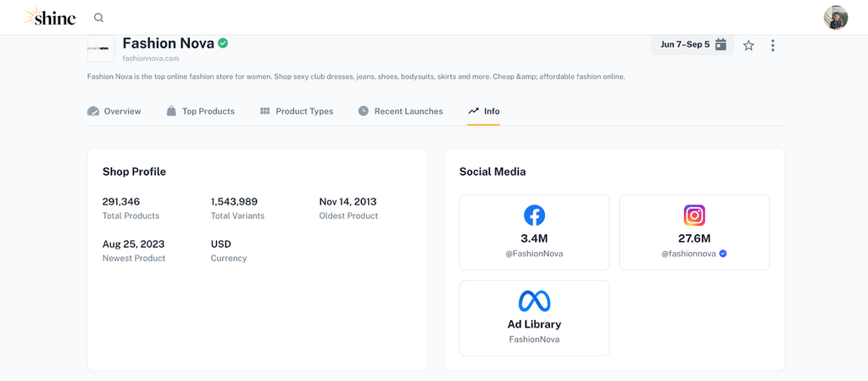Click the Shop Profile heading
This screenshot has height=381, width=868.
[x=134, y=171]
